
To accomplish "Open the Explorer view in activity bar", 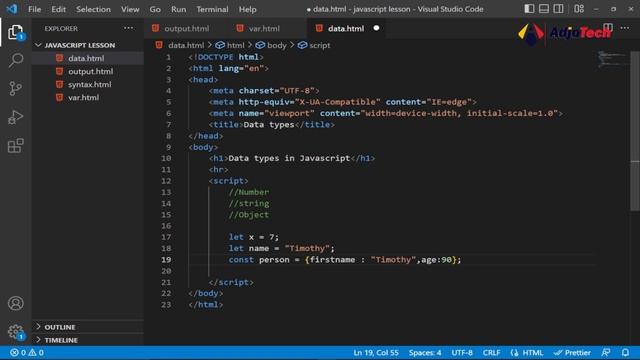I will (16, 32).
